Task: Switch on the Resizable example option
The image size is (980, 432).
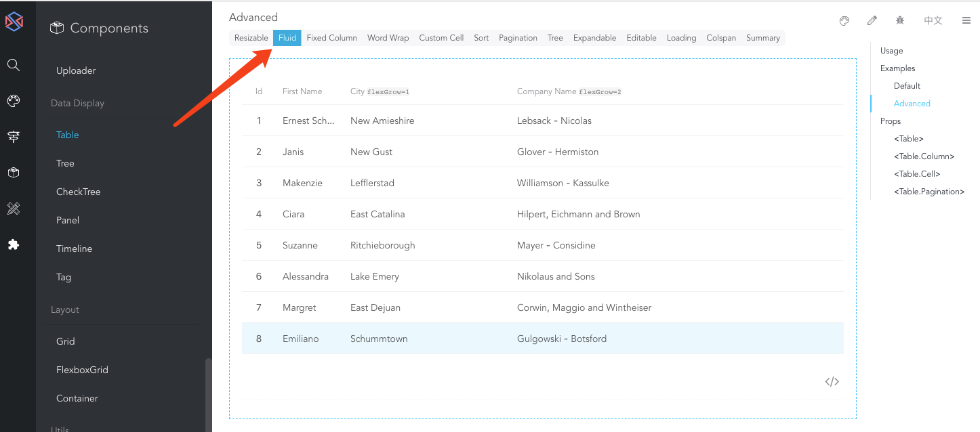Action: (x=251, y=38)
